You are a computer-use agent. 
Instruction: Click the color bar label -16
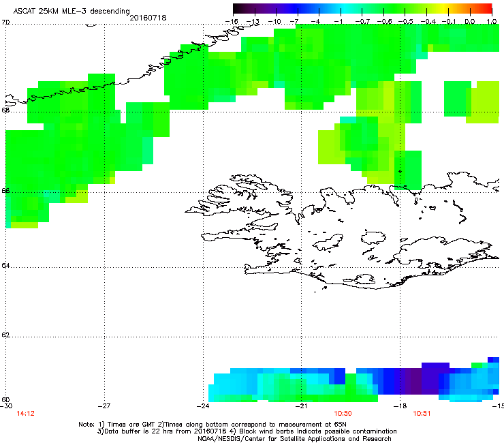tap(232, 22)
